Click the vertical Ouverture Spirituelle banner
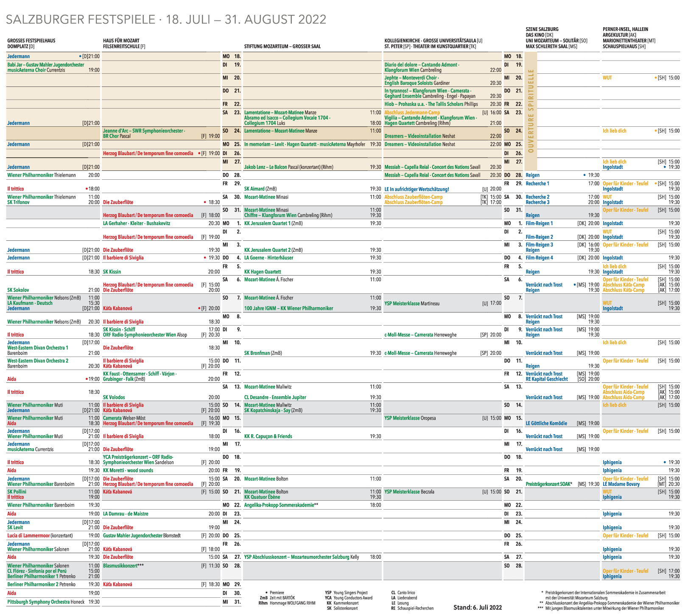Viewport: 688px width, 616px height. pyautogui.click(x=531, y=111)
